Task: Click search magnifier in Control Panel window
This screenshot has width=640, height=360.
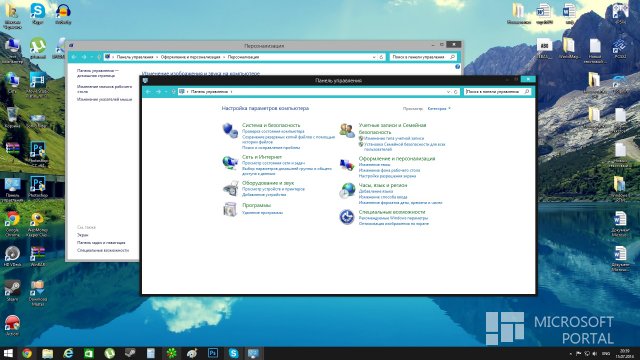Action: 527,92
